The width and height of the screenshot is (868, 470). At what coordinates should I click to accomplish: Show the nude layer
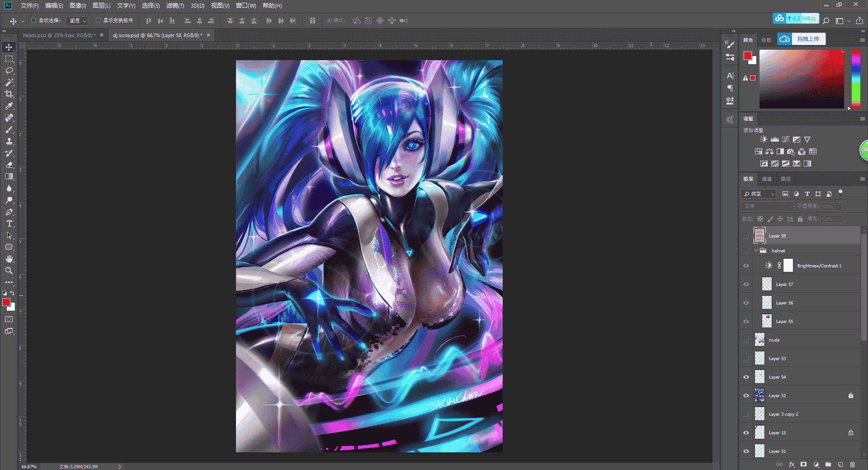[x=746, y=340]
